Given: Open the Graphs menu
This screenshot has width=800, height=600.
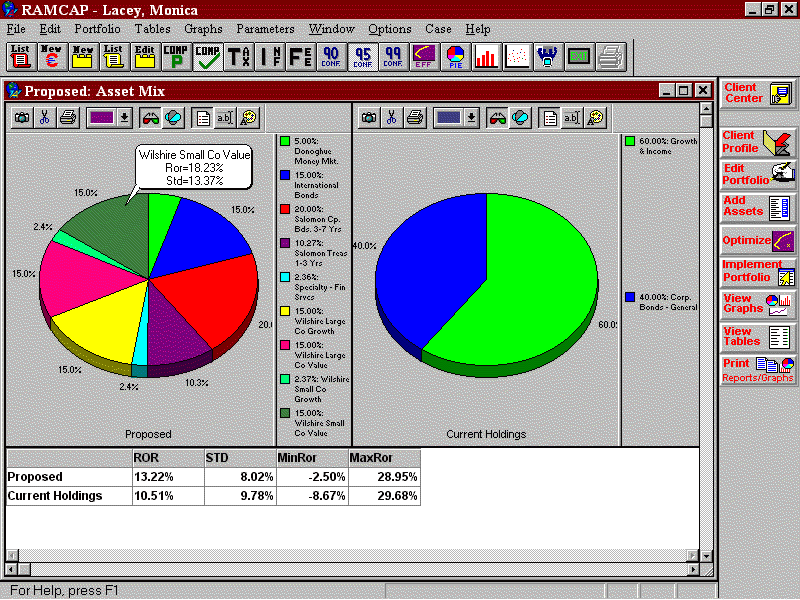Looking at the screenshot, I should pyautogui.click(x=203, y=29).
